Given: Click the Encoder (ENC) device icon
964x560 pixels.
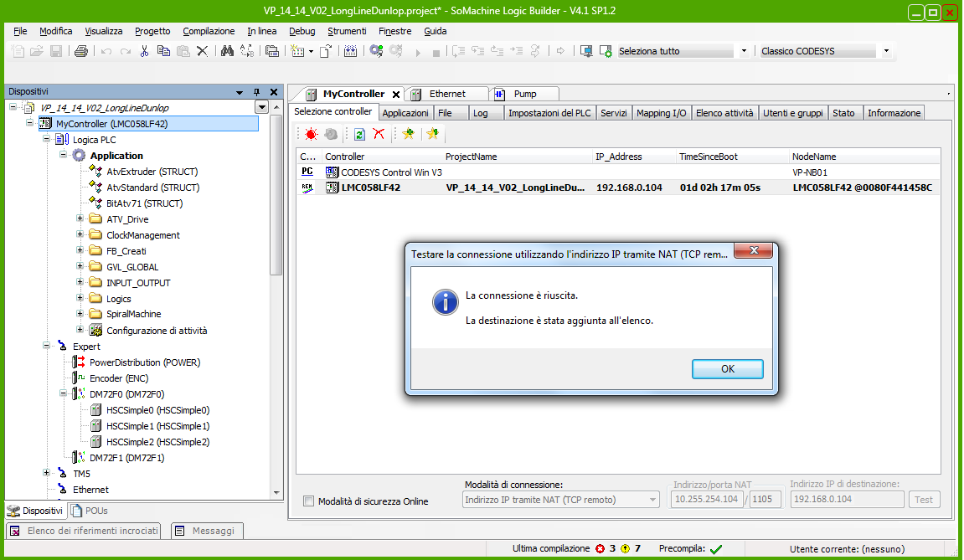Looking at the screenshot, I should pyautogui.click(x=79, y=378).
